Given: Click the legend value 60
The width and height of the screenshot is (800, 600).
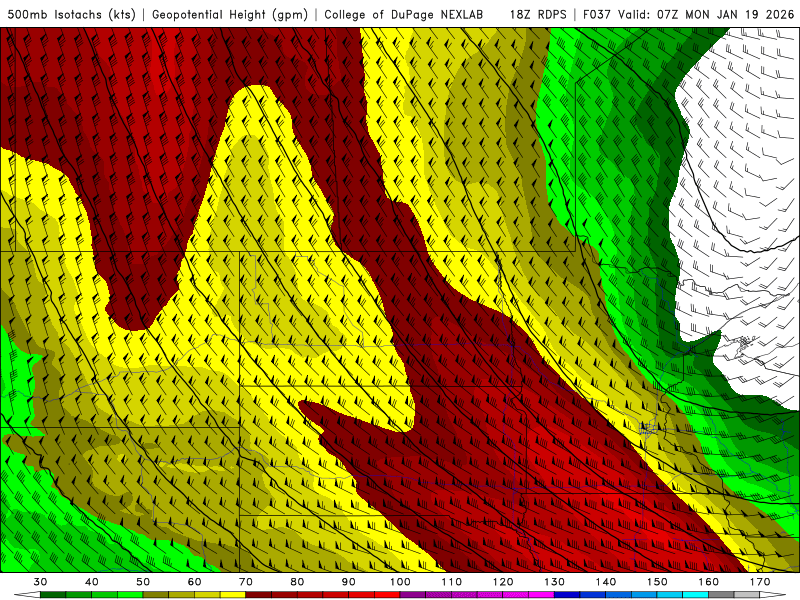Looking at the screenshot, I should tap(194, 582).
